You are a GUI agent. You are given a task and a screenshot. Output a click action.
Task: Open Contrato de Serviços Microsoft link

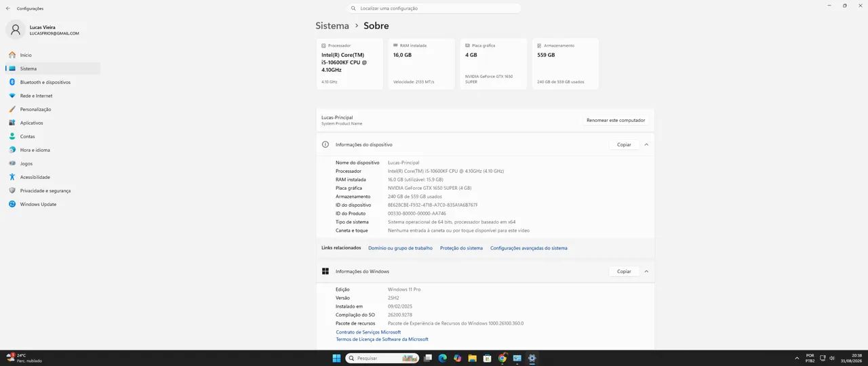368,332
